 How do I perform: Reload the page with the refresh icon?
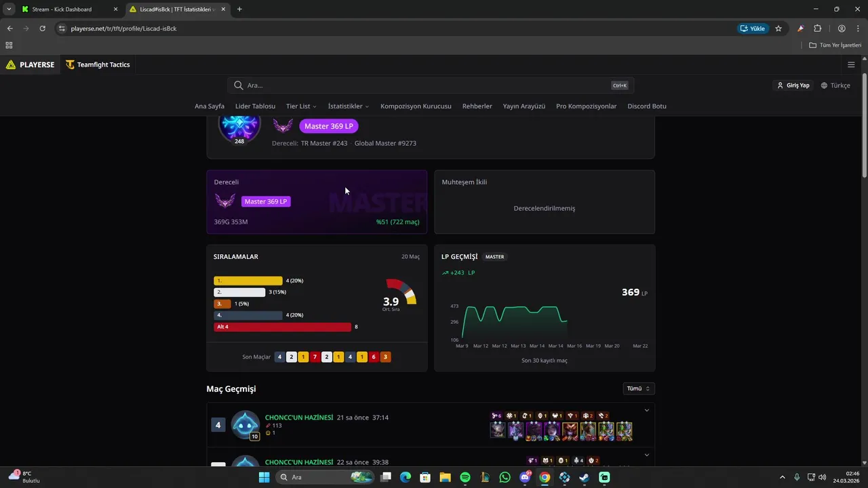42,28
